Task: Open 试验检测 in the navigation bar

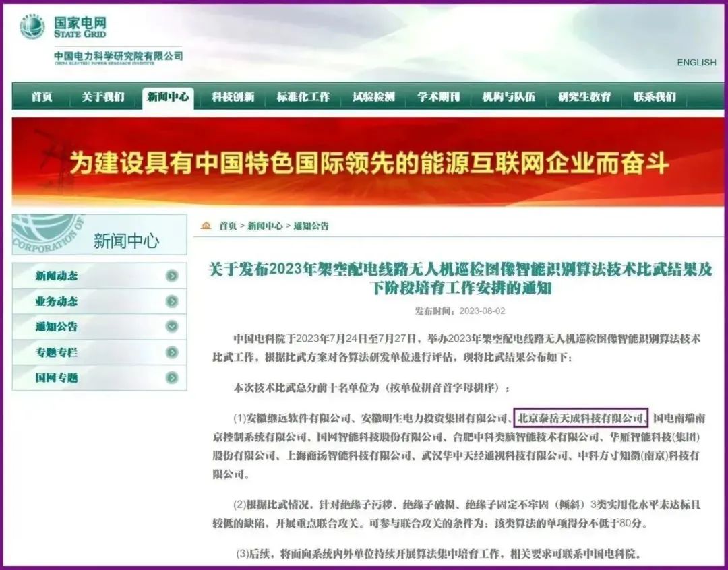Action: pos(373,97)
